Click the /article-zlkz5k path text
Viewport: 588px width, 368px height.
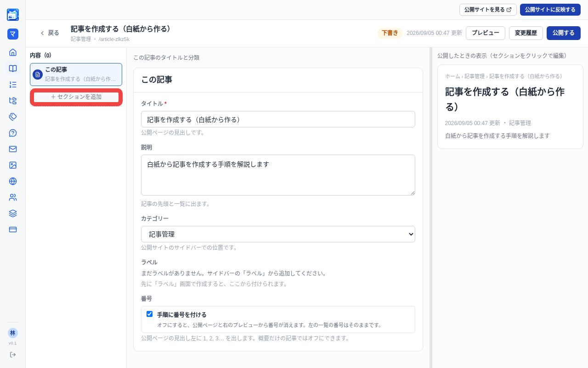(x=114, y=39)
